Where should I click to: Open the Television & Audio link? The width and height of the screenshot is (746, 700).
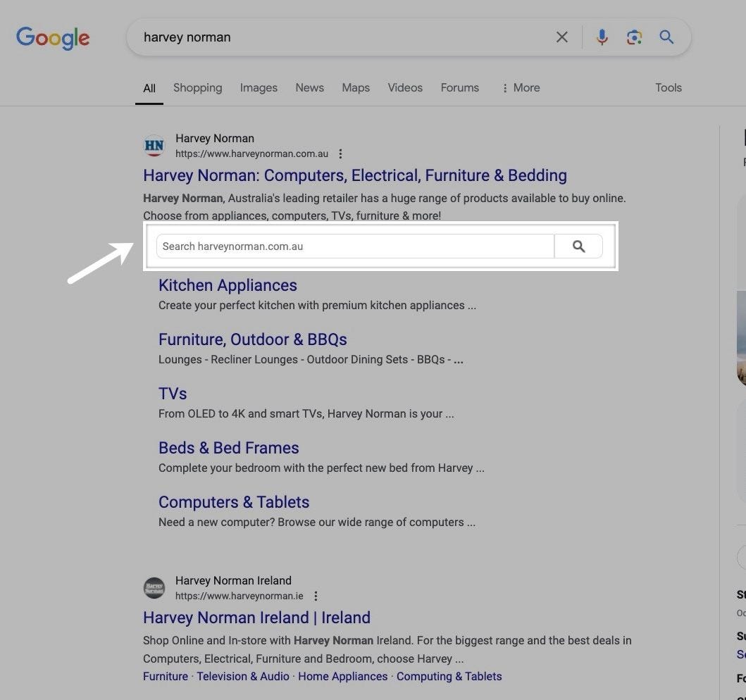click(242, 676)
